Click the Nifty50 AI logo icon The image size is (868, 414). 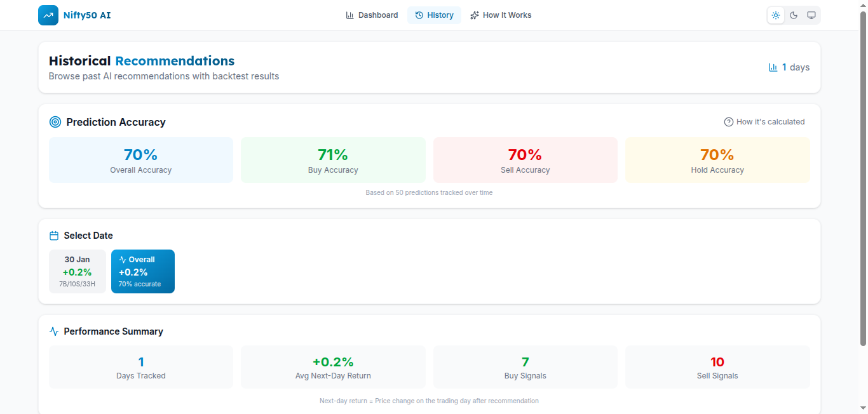click(48, 15)
